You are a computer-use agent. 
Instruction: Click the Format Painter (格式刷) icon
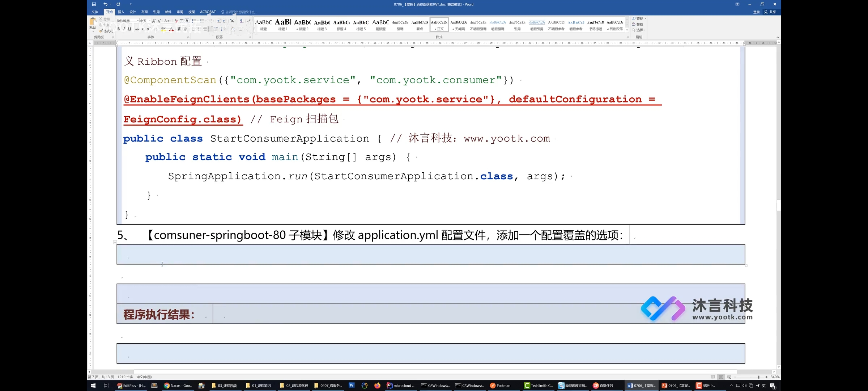[x=106, y=31]
